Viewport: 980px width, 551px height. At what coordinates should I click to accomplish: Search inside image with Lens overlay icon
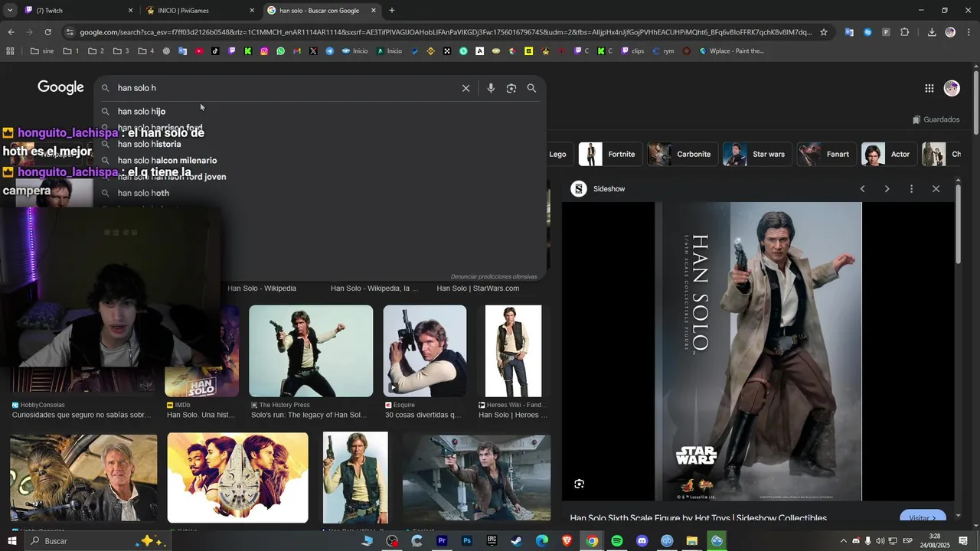(x=579, y=484)
